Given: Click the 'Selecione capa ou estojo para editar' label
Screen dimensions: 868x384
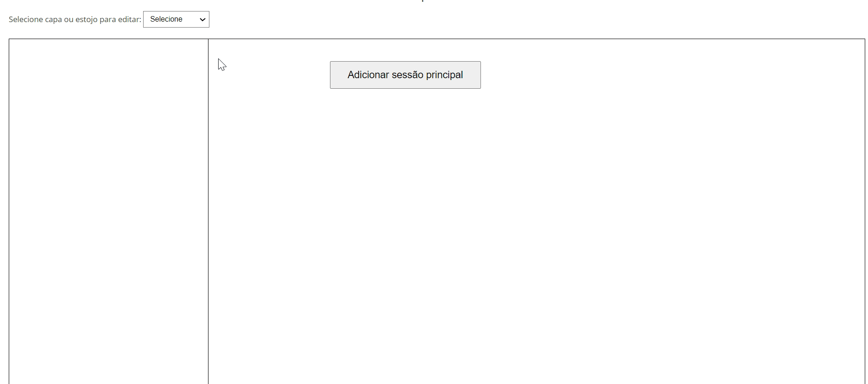Looking at the screenshot, I should (75, 19).
